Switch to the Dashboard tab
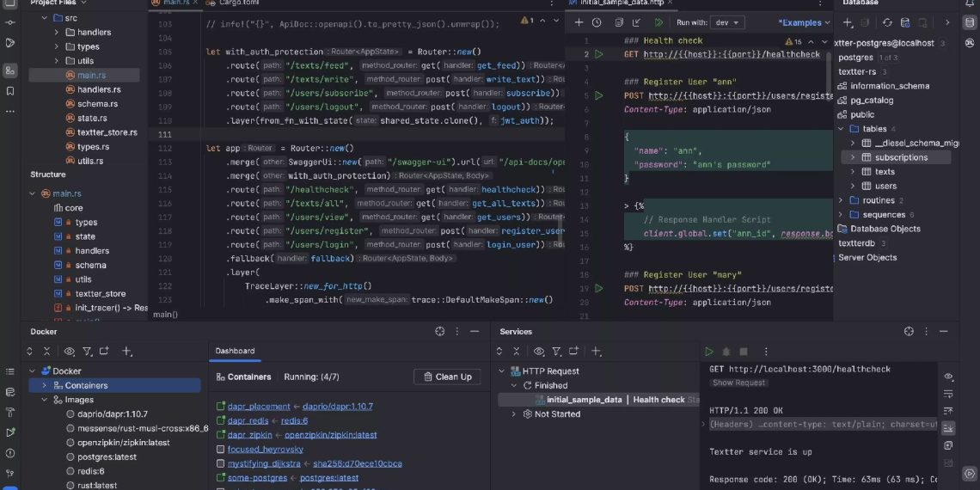Viewport: 980px width, 490px height. pos(235,351)
